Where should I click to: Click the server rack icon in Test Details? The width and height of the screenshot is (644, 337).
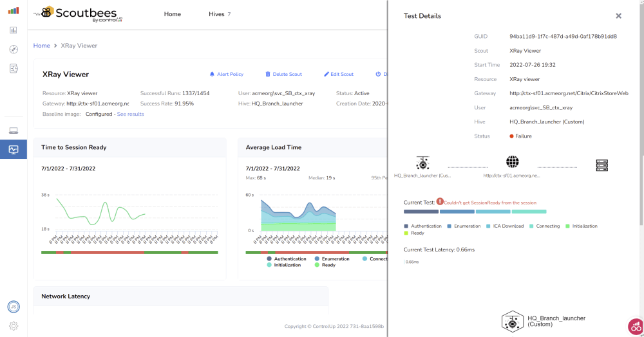tap(602, 165)
